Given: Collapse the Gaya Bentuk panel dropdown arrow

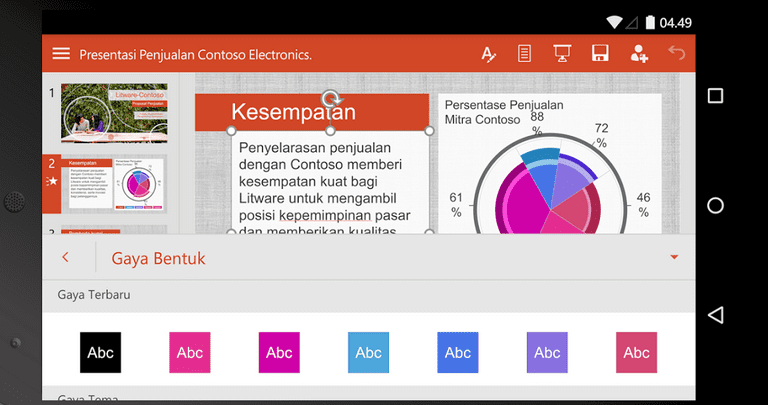Looking at the screenshot, I should (674, 257).
